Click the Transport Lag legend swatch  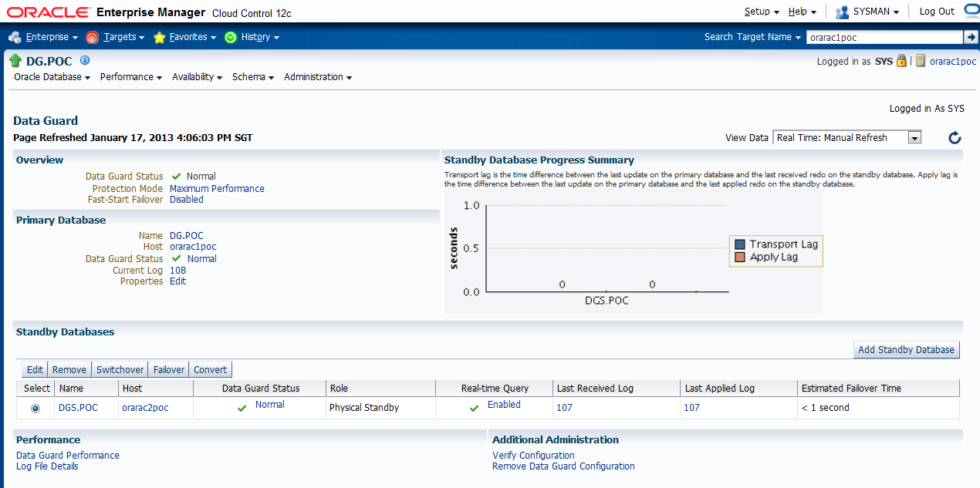(x=740, y=244)
